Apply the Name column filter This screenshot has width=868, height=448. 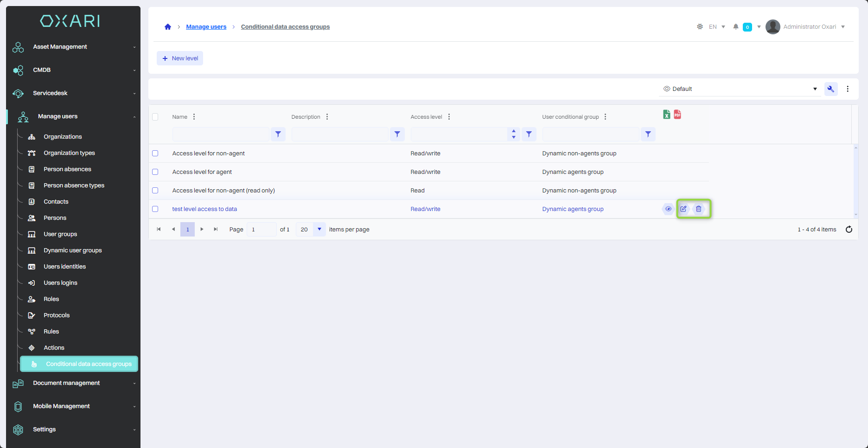(x=278, y=134)
